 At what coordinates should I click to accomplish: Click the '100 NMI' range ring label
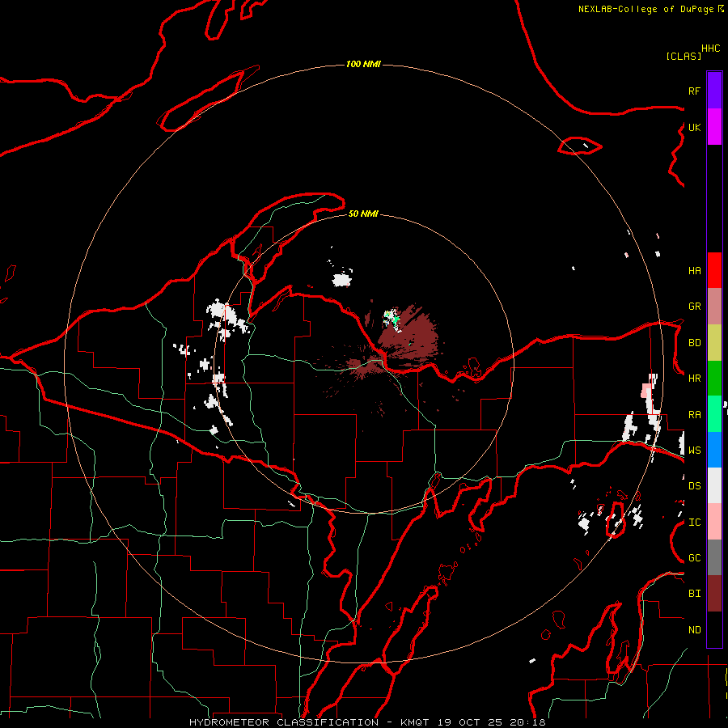pyautogui.click(x=363, y=64)
